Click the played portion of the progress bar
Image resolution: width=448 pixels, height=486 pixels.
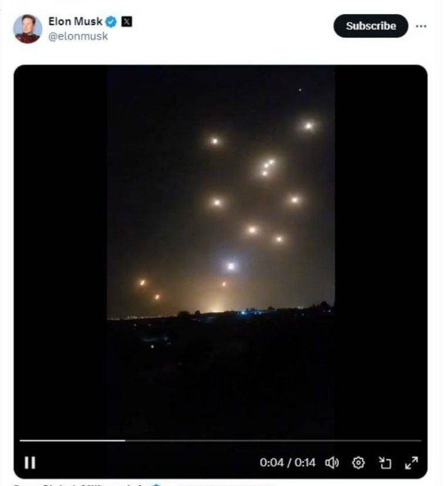pos(72,440)
